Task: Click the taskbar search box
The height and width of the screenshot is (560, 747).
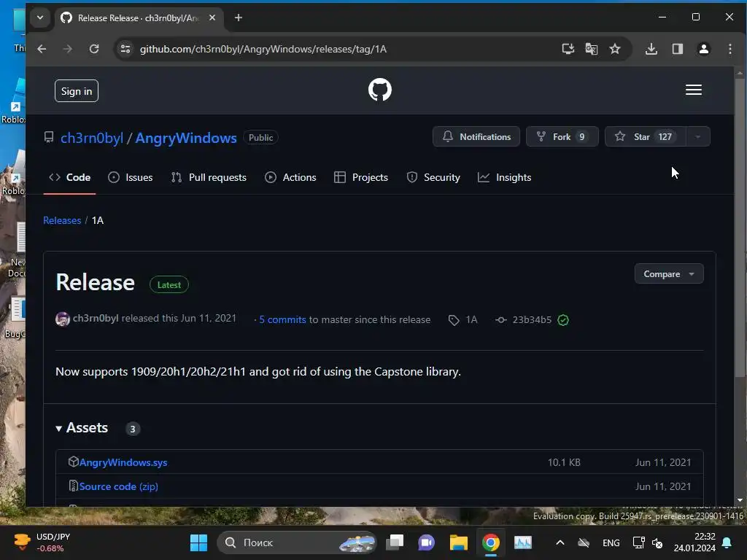Action: click(298, 542)
